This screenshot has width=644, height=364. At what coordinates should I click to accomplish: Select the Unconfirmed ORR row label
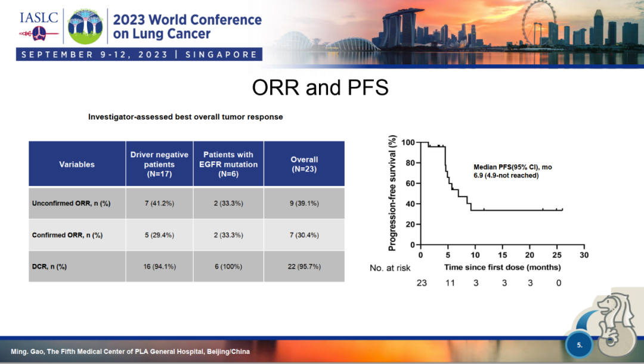click(71, 204)
